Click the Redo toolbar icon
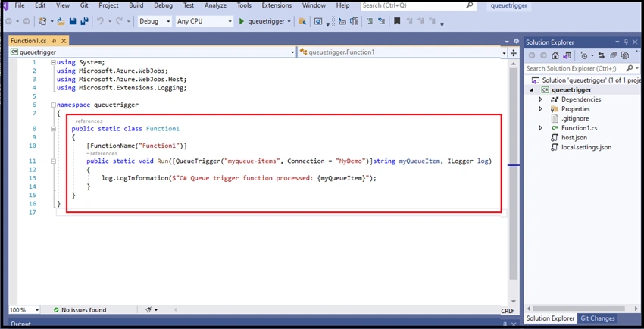 [x=120, y=21]
